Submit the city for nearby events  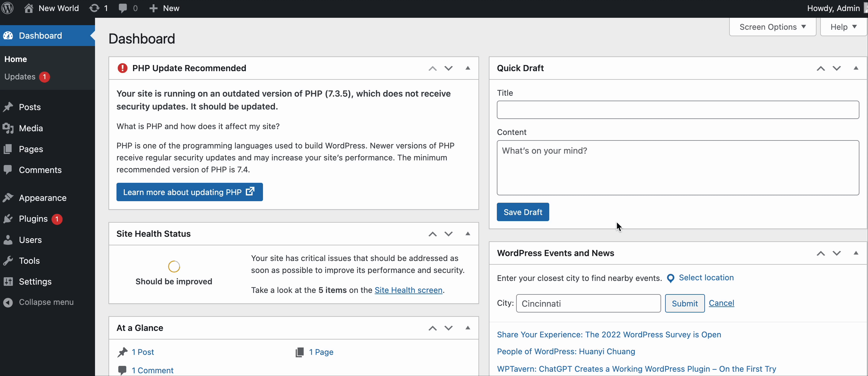click(685, 304)
